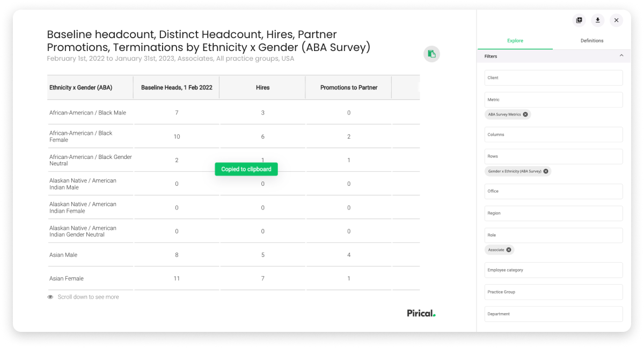This screenshot has width=644, height=348.
Task: Click the Pirical logo
Action: click(420, 313)
